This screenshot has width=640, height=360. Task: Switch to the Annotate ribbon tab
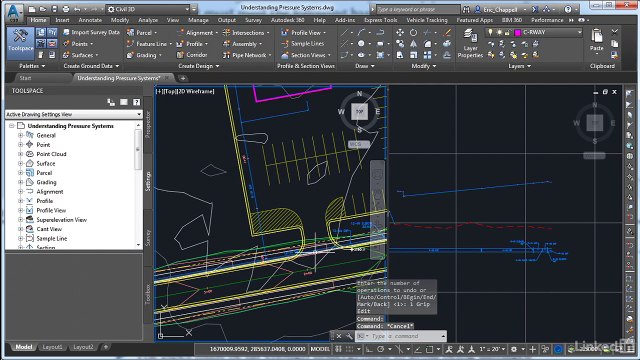pos(90,20)
